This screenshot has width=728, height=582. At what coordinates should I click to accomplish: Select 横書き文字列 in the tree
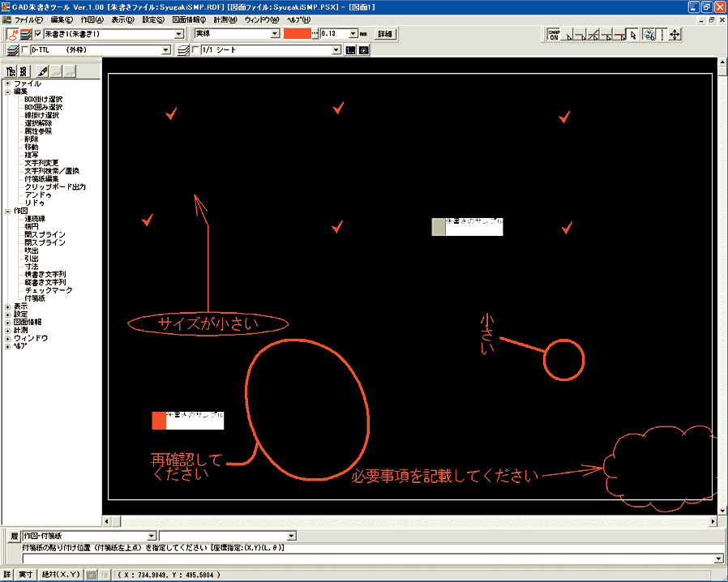(45, 274)
